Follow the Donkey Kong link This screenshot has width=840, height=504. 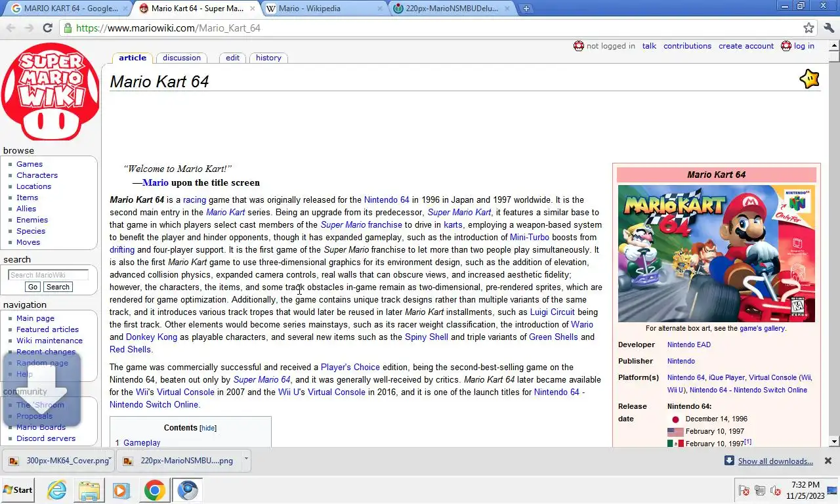click(x=152, y=337)
